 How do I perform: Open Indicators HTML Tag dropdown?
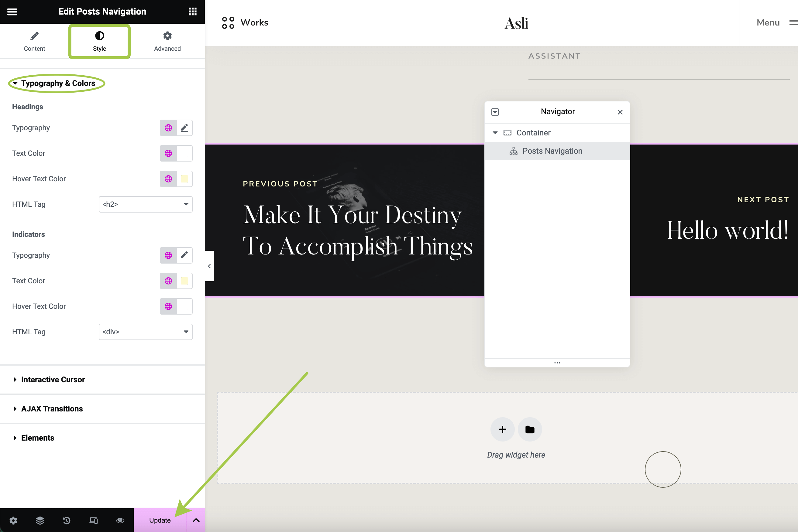(145, 332)
